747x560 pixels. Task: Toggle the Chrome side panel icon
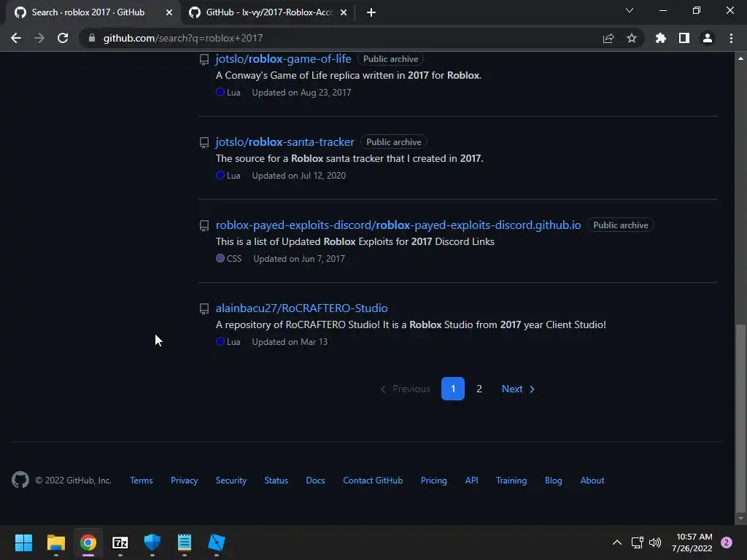coord(684,38)
